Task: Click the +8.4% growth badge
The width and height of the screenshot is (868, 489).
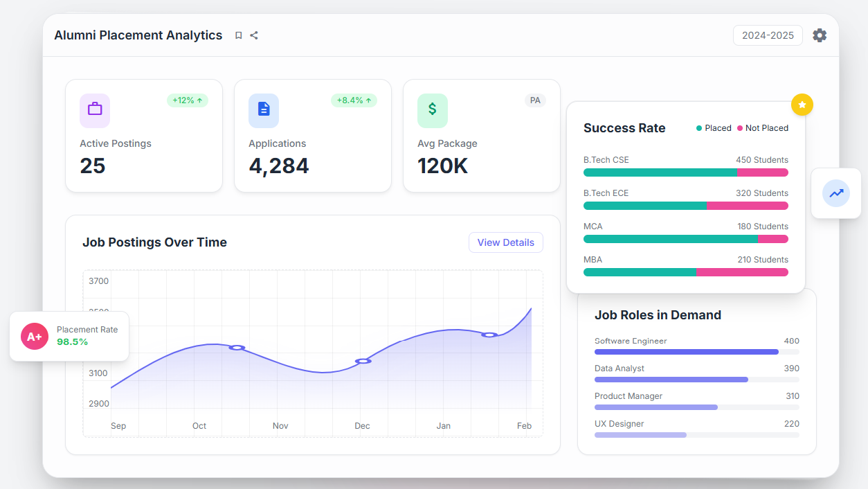Action: tap(354, 100)
